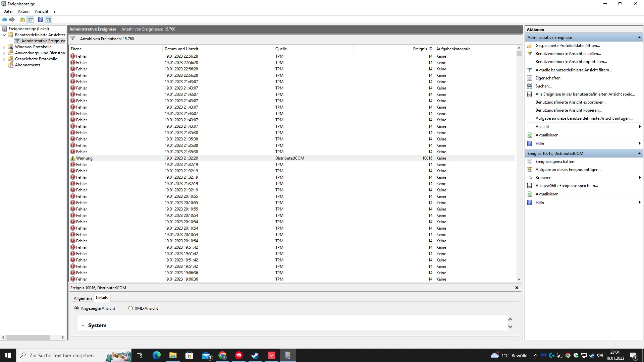Collapse the Benutzerdefinierte Ansichten tree node

[x=4, y=35]
